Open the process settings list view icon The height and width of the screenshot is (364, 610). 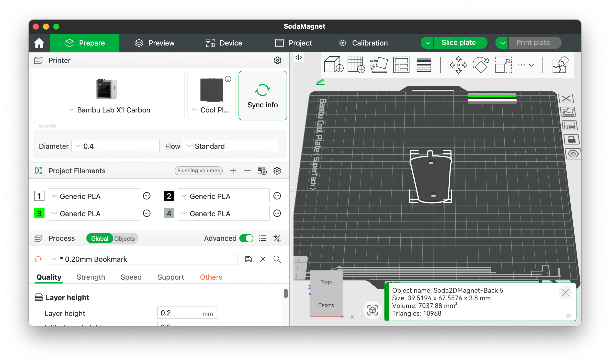pos(263,238)
